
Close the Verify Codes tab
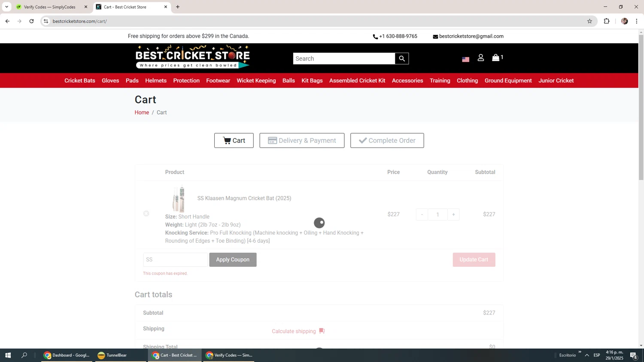85,7
